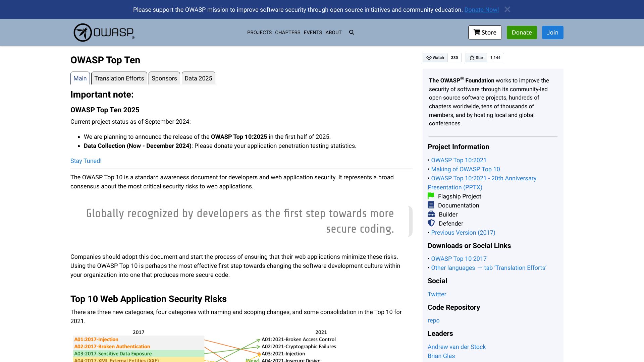The image size is (644, 362).
Task: Click the 'Globally recognized by developers' quote
Action: coord(240,221)
